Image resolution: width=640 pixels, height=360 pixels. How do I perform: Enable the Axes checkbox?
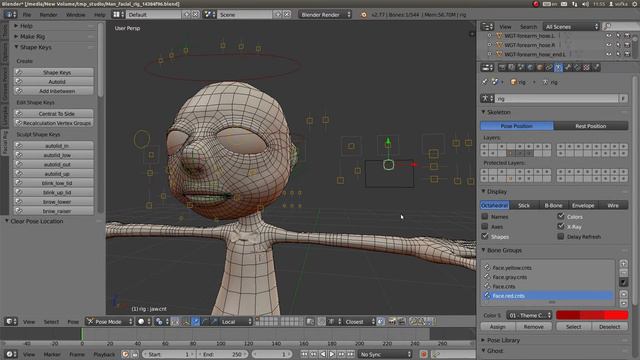point(485,226)
